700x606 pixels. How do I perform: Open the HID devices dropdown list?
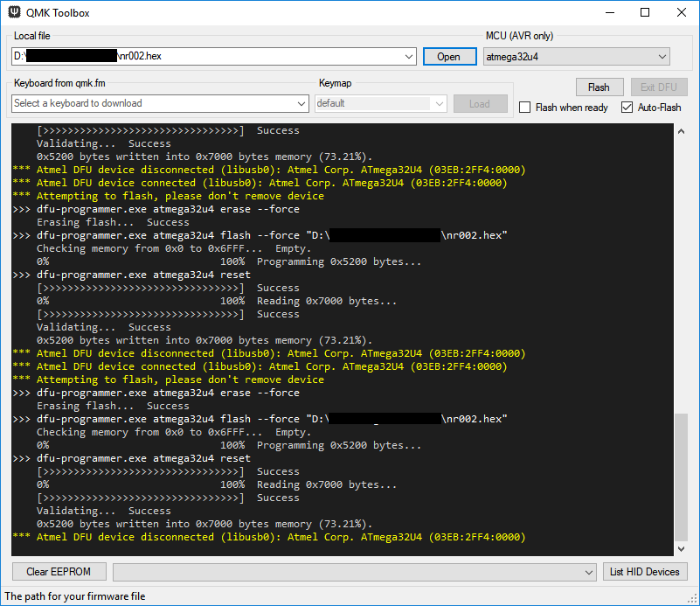click(590, 572)
